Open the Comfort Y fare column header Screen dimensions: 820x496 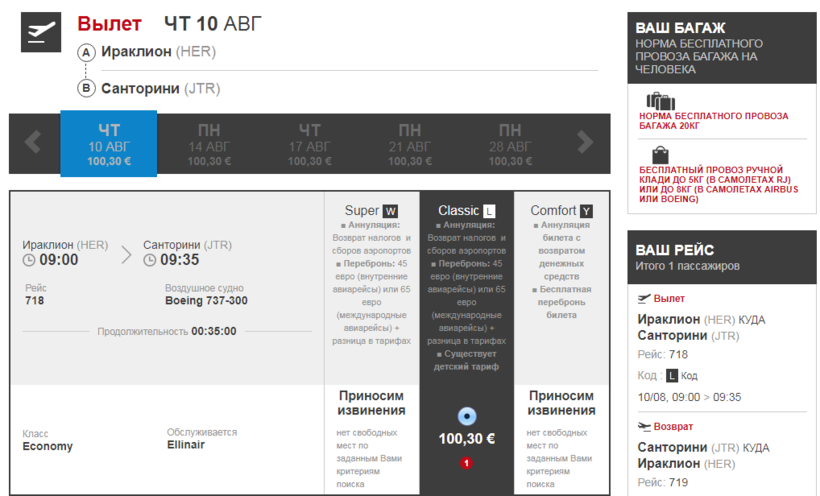pyautogui.click(x=561, y=211)
